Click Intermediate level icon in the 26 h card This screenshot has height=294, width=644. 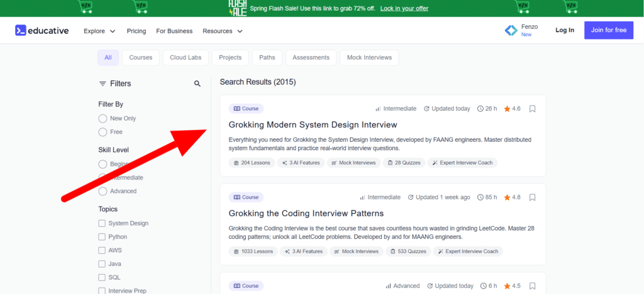[378, 109]
